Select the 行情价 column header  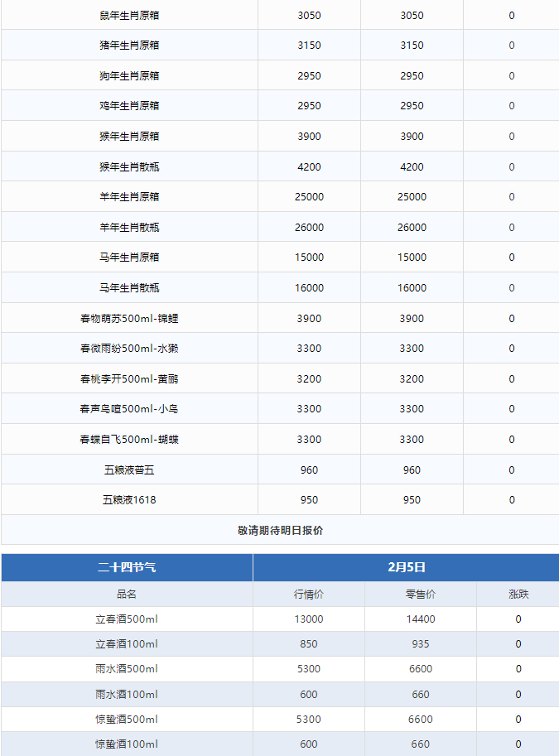coord(309,594)
